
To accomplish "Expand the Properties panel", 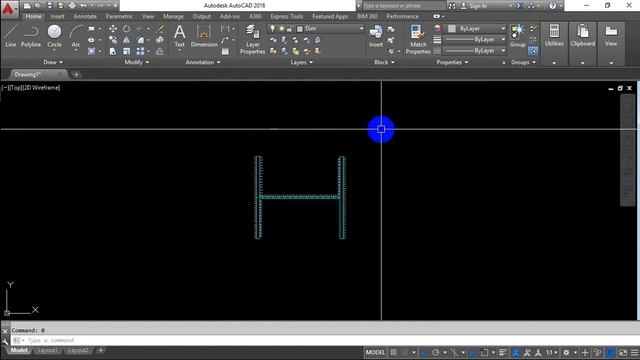I will click(452, 62).
